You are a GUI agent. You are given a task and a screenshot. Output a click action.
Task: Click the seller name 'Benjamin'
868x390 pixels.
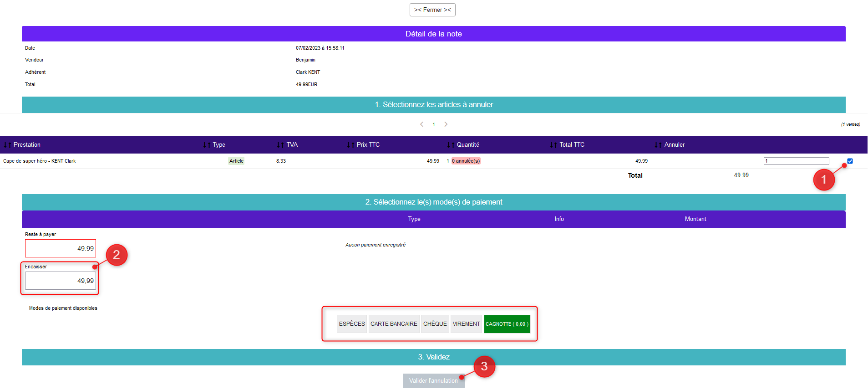[305, 60]
